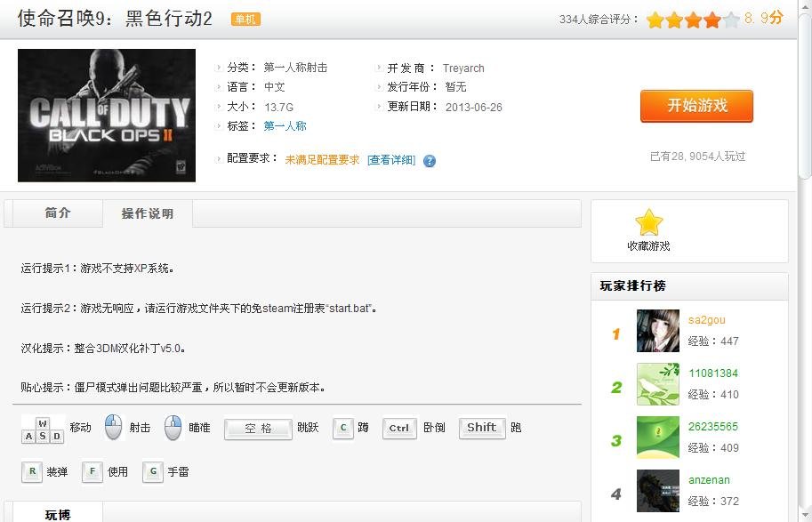Open player 26235565 profile name

tap(713, 426)
